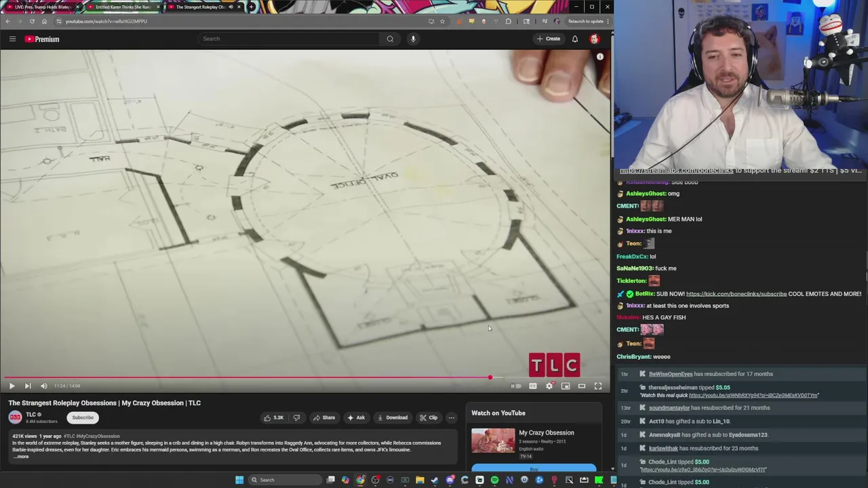The image size is (868, 488).
Task: Open File Explorer from the taskbar
Action: (x=420, y=480)
